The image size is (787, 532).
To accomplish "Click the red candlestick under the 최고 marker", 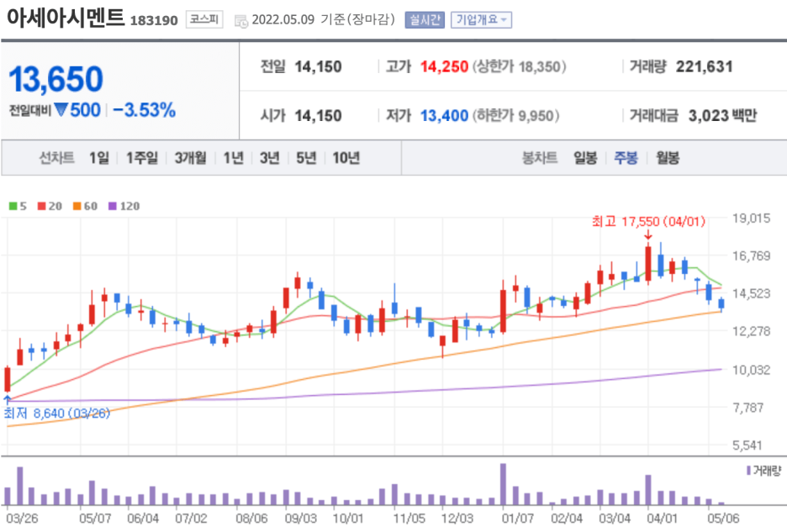I will [x=648, y=264].
